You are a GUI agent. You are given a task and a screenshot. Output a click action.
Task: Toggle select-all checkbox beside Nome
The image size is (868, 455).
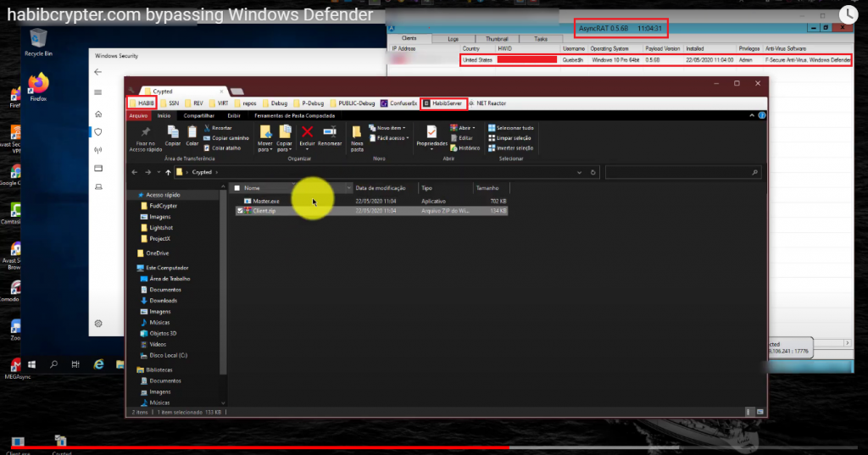click(x=237, y=188)
